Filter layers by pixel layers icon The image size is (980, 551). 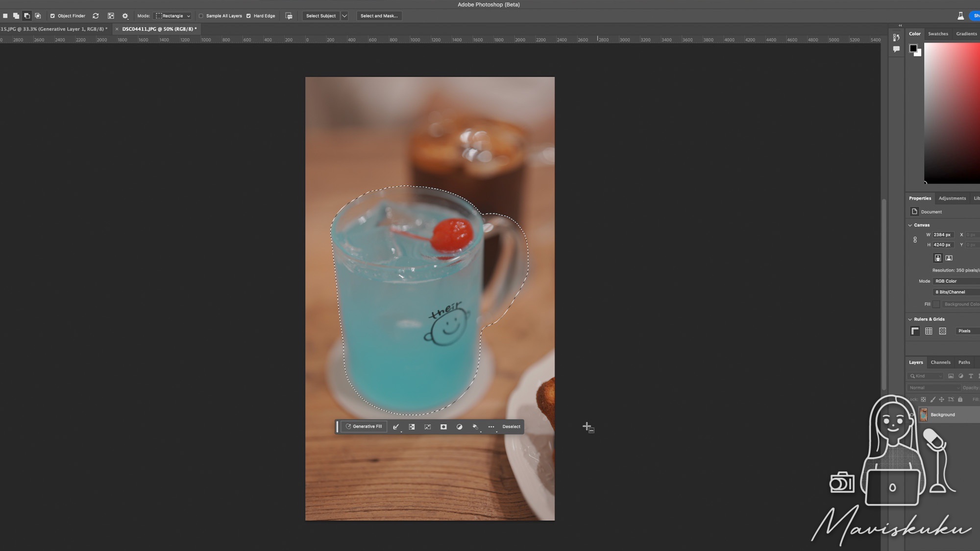click(951, 376)
